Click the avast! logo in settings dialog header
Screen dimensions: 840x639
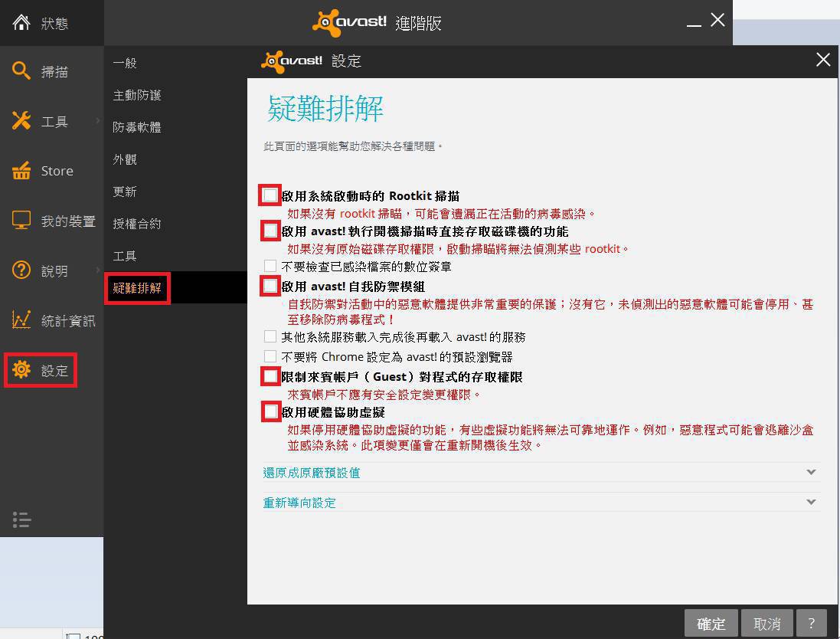292,61
